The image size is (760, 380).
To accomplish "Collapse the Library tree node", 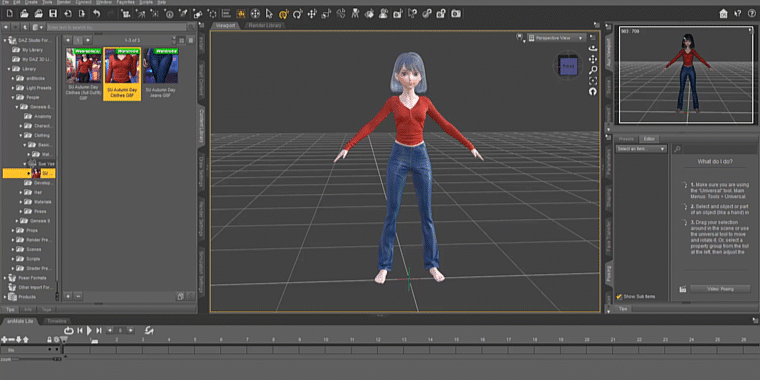I will (x=9, y=69).
